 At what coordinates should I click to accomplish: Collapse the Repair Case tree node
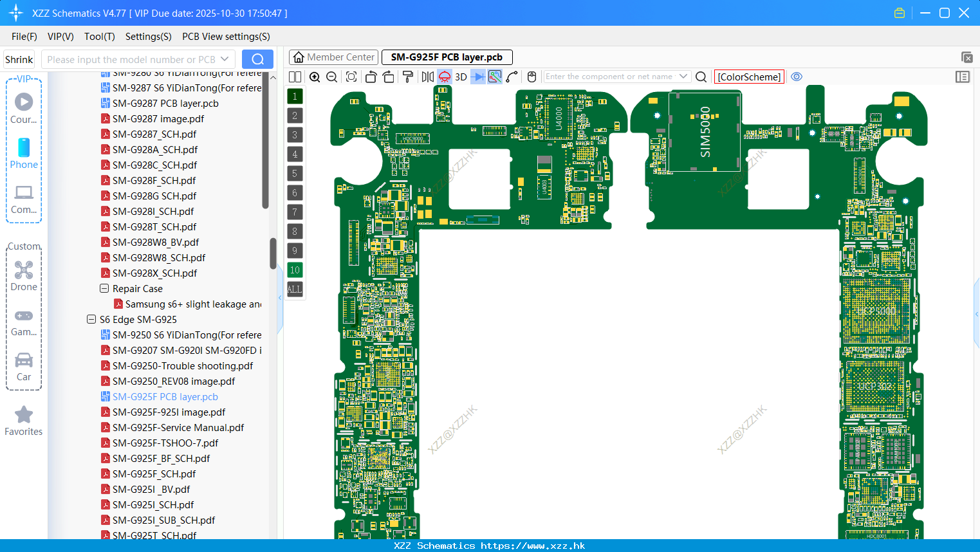click(104, 289)
